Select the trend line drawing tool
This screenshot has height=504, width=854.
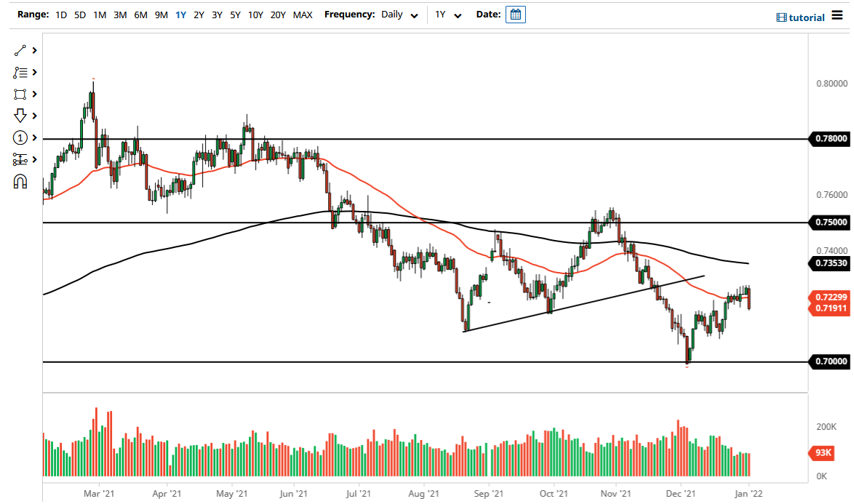click(20, 50)
